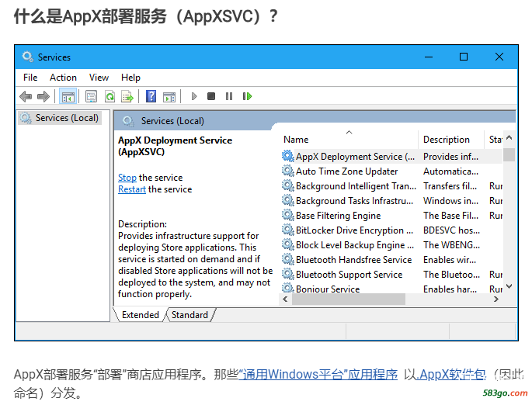Image resolution: width=532 pixels, height=405 pixels.
Task: Select Background Tasks Infrastru... service row
Action: [391, 201]
